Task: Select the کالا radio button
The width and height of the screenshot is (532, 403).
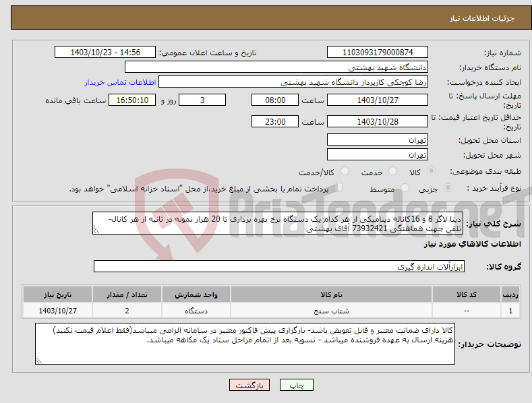Action: coord(432,171)
